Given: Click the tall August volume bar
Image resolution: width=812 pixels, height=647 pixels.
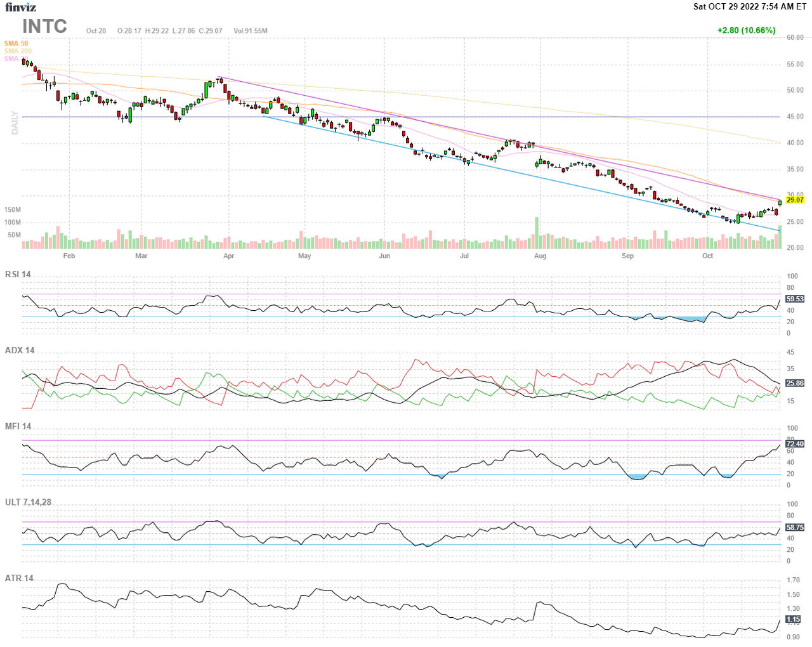Looking at the screenshot, I should tap(537, 233).
